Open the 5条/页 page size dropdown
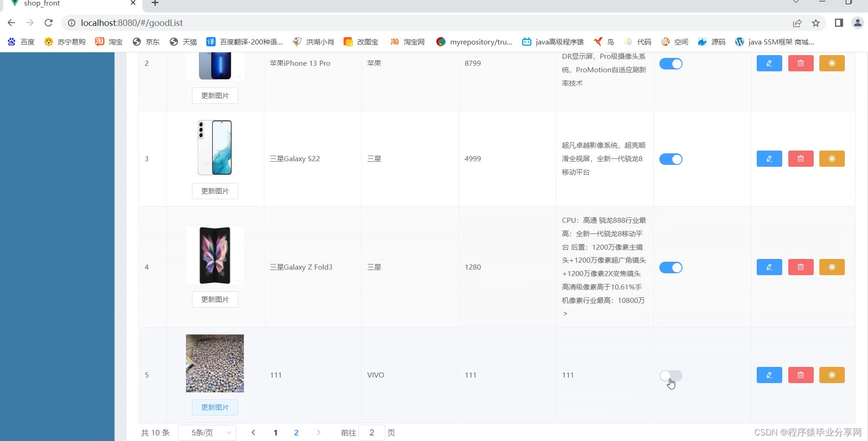This screenshot has height=441, width=868. tap(207, 433)
